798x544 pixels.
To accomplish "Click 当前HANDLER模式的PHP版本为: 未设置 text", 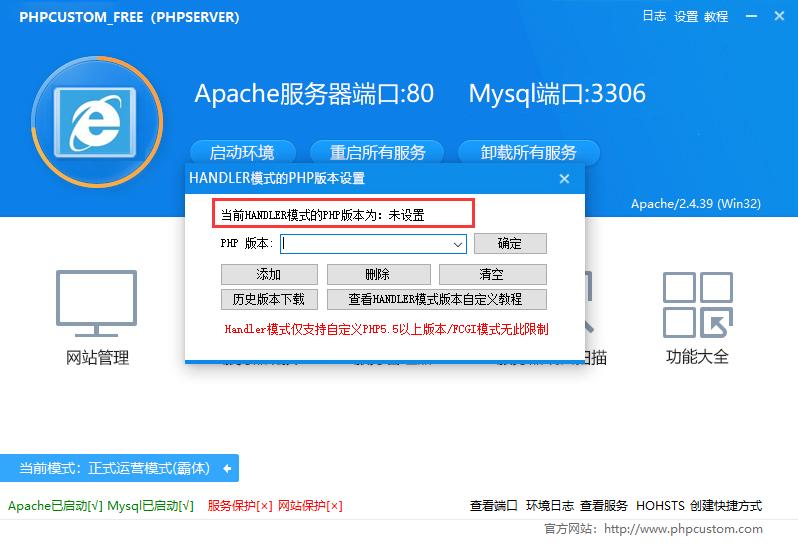I will [322, 215].
